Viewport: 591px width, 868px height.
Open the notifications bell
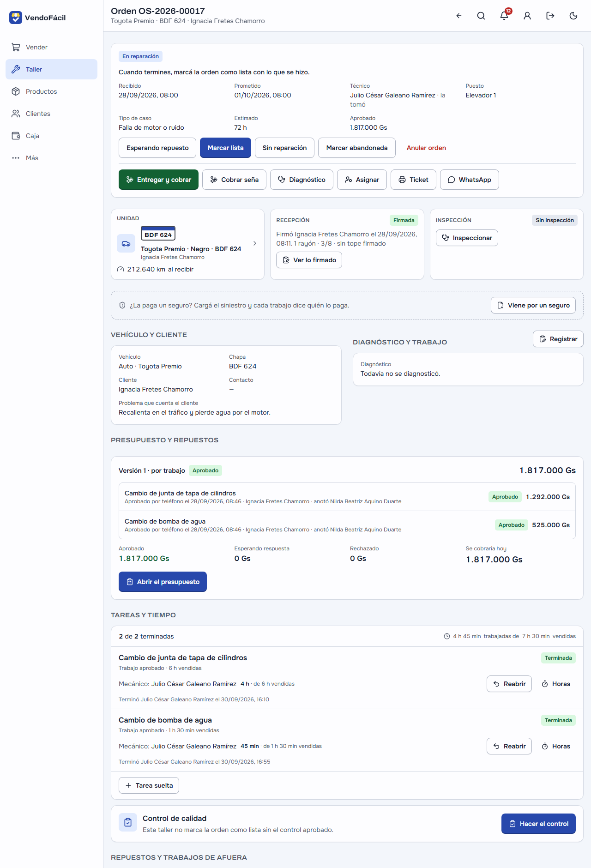504,16
